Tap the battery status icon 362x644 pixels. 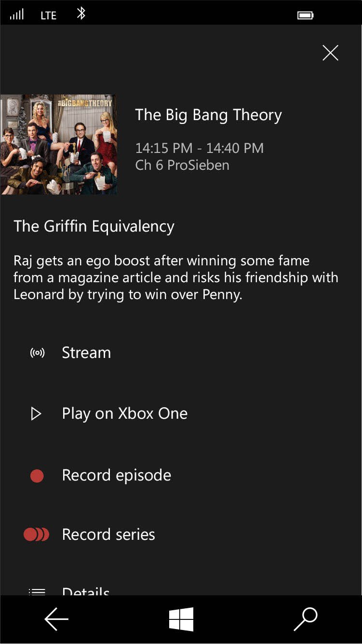(306, 15)
